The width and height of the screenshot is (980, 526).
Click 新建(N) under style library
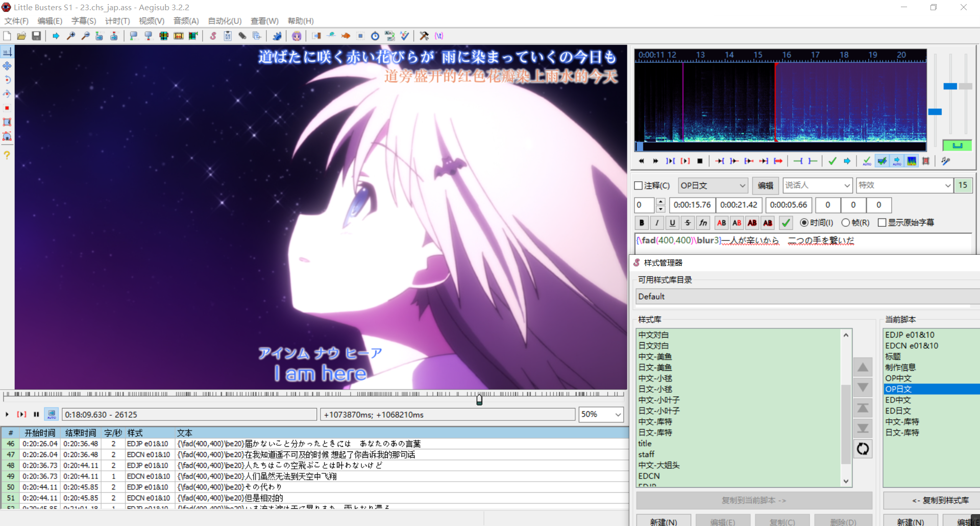[664, 521]
